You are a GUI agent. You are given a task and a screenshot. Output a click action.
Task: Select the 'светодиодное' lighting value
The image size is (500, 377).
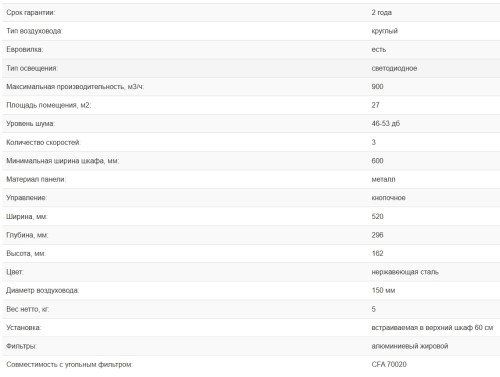pos(394,68)
